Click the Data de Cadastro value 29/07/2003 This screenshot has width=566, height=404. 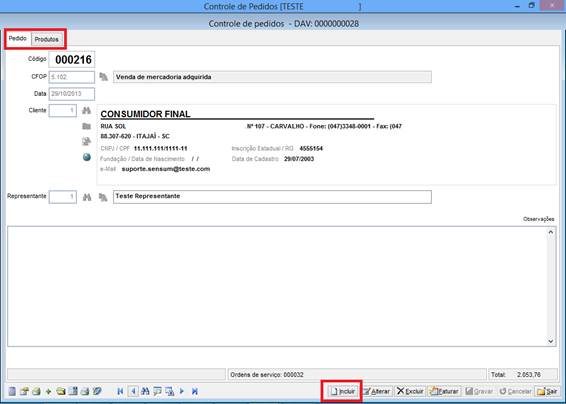[x=299, y=159]
